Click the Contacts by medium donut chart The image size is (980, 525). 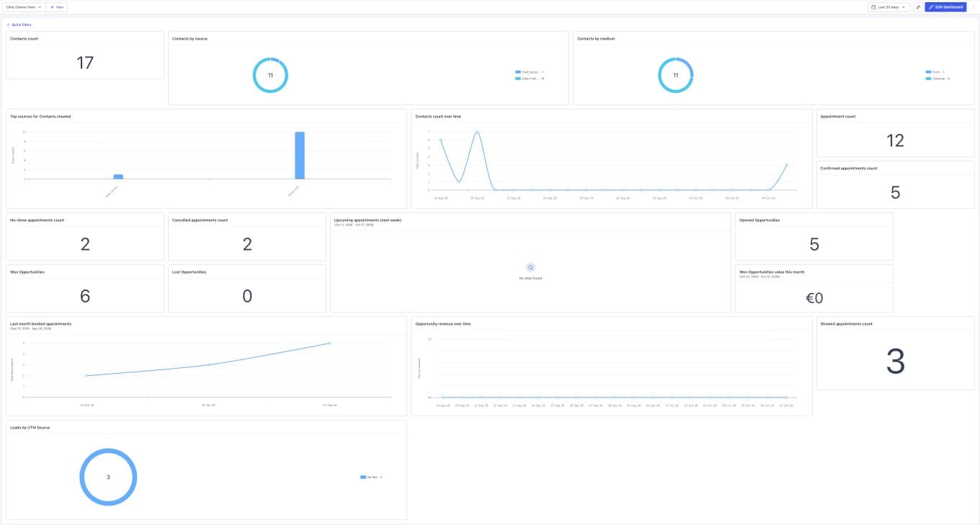676,75
